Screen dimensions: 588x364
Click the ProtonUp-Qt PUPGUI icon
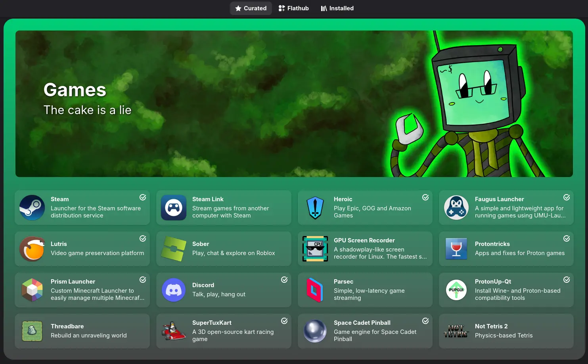[x=456, y=290]
